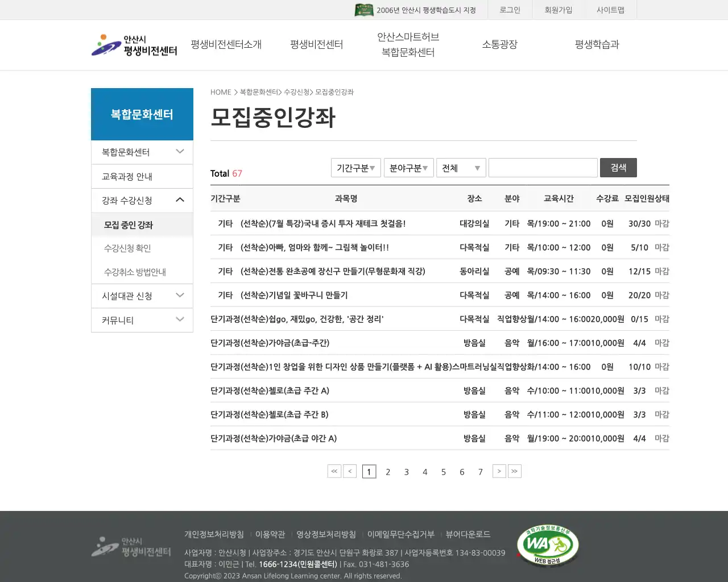Image resolution: width=728 pixels, height=582 pixels.
Task: Open the 개인정보처리방침 footer link
Action: click(214, 534)
